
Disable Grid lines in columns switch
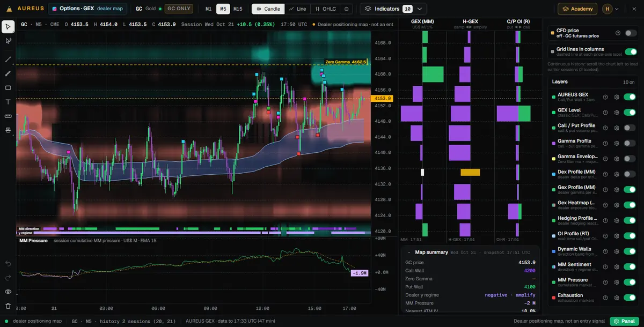click(631, 51)
